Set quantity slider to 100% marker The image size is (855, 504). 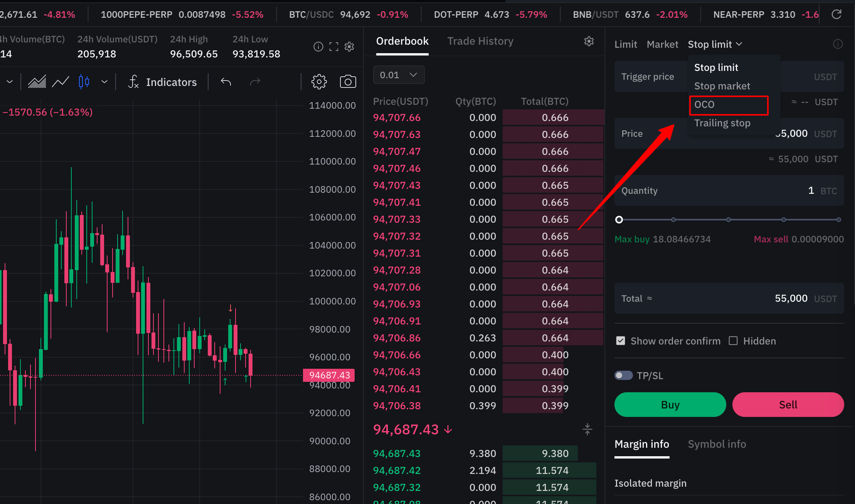tap(839, 220)
